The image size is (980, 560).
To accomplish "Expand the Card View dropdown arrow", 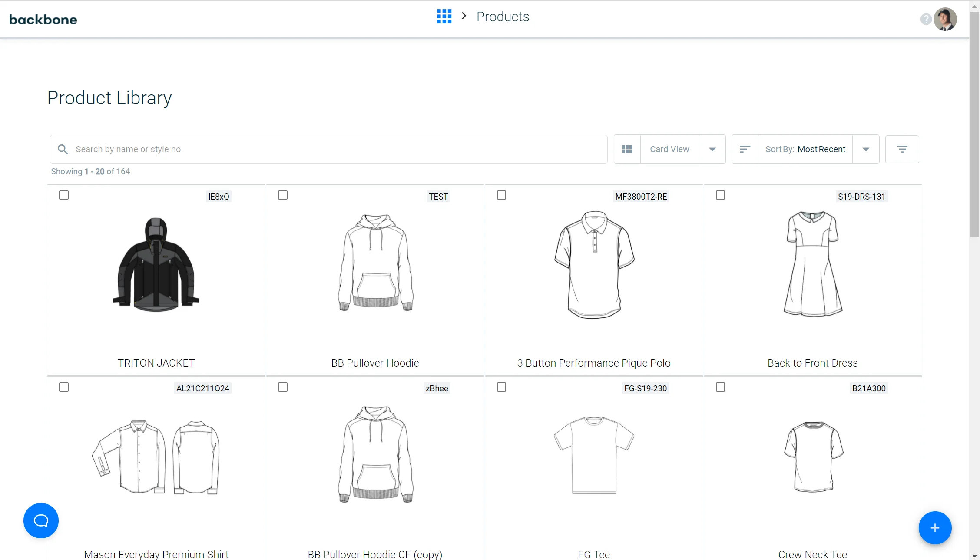I will click(712, 149).
